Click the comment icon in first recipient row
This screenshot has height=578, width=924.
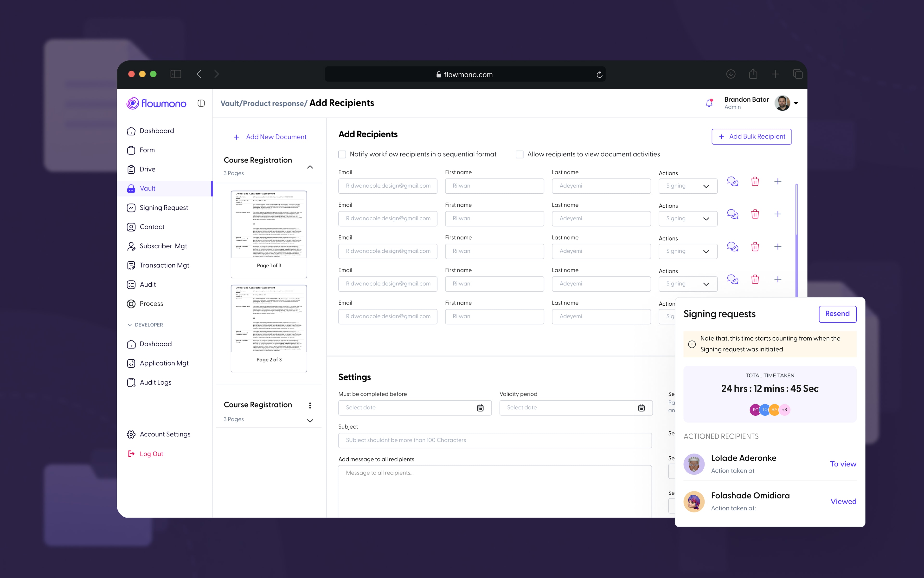732,182
